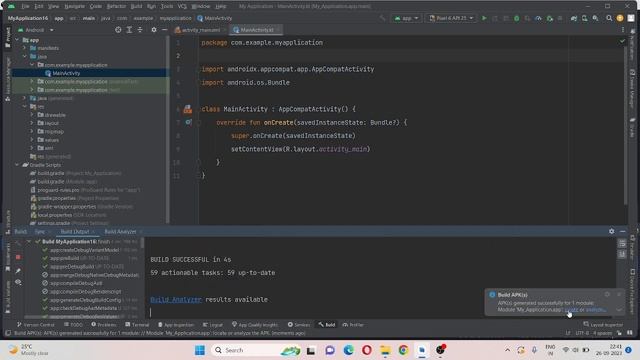Viewport: 640px width, 360px height.
Task: Expand all in Project panel
Action: pyautogui.click(x=129, y=30)
